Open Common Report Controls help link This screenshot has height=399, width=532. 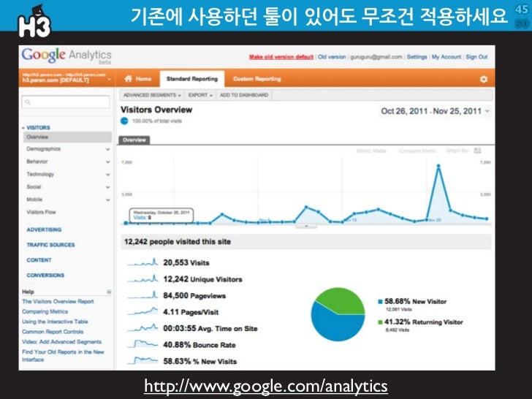pyautogui.click(x=53, y=332)
